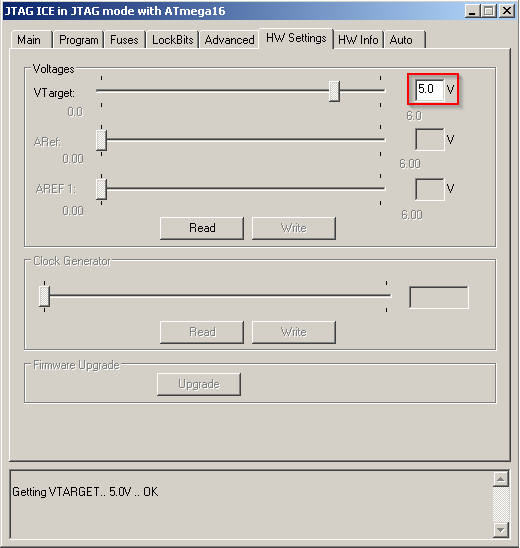This screenshot has width=520, height=548.
Task: Open the HW Info tab
Action: click(358, 39)
